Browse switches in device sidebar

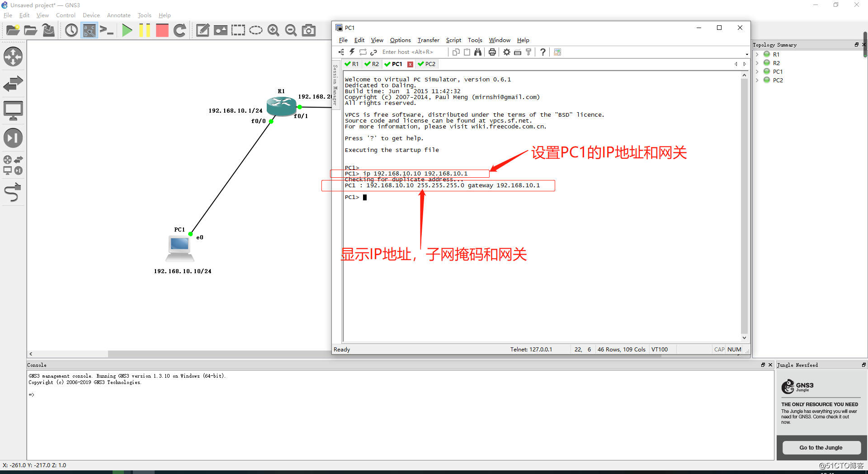pos(13,84)
